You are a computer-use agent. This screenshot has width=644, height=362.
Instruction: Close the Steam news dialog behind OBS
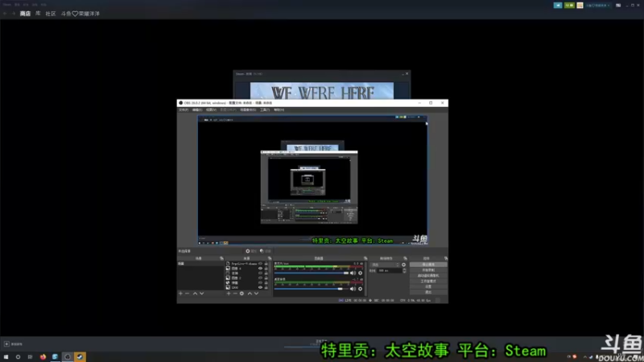click(407, 74)
